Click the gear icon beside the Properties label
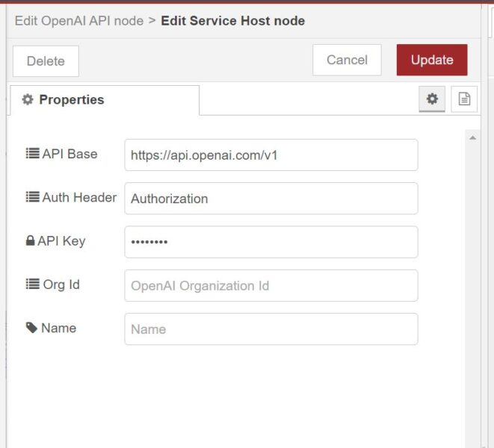The image size is (494, 448). tap(28, 100)
